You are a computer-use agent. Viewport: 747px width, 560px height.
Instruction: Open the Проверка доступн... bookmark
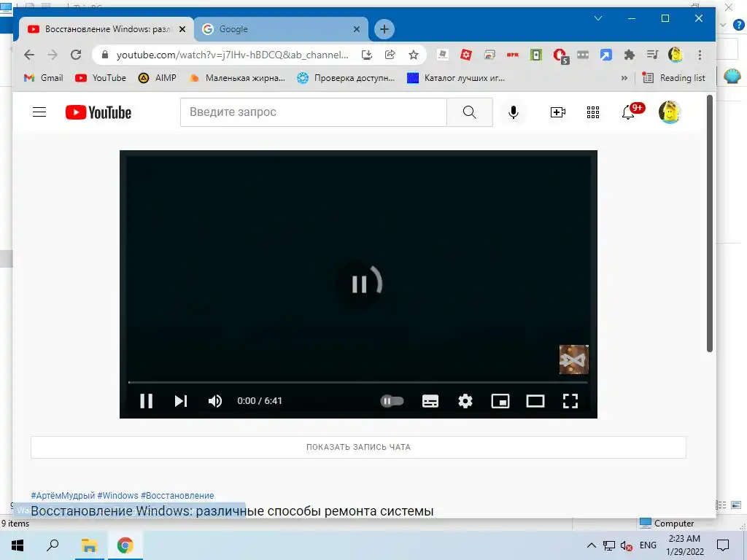tap(345, 78)
